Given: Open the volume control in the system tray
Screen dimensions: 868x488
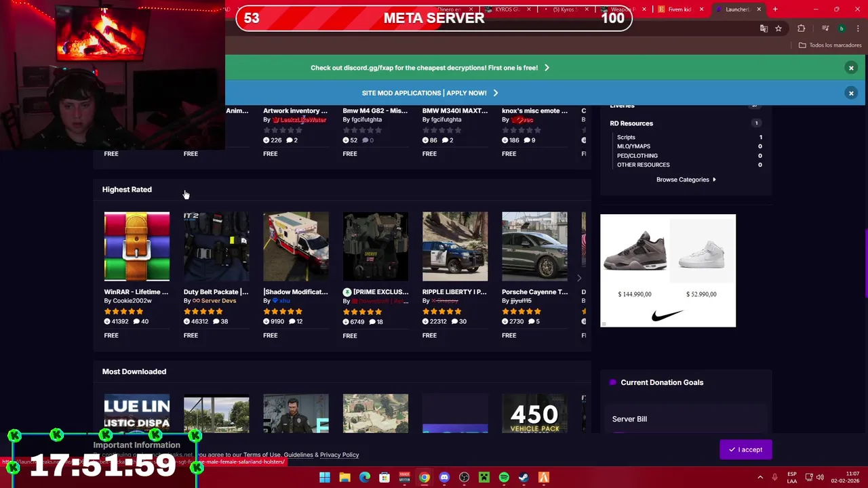Looking at the screenshot, I should coord(820,477).
